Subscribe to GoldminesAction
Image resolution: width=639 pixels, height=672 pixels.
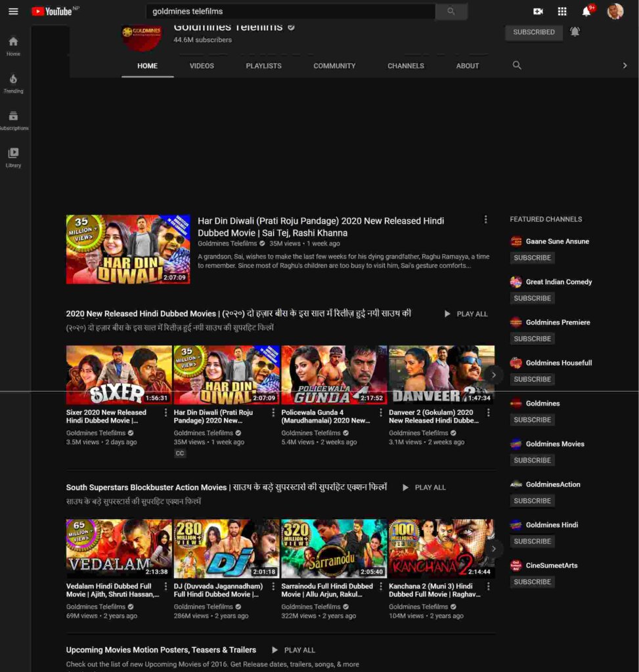pos(532,501)
